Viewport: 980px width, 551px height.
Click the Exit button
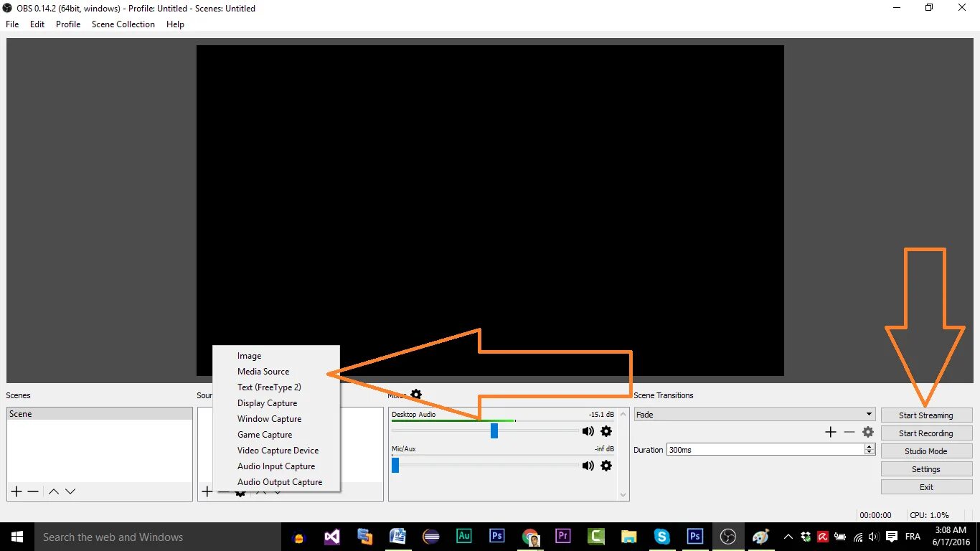(926, 487)
